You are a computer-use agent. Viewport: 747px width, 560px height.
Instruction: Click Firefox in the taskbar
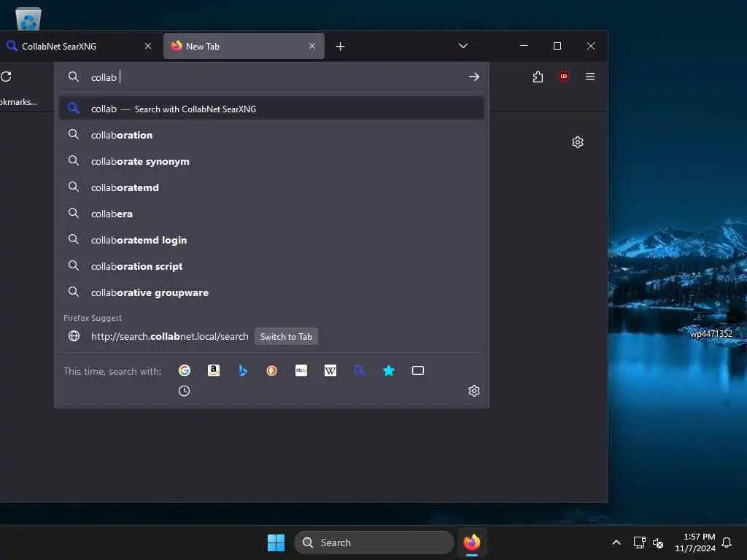click(472, 542)
